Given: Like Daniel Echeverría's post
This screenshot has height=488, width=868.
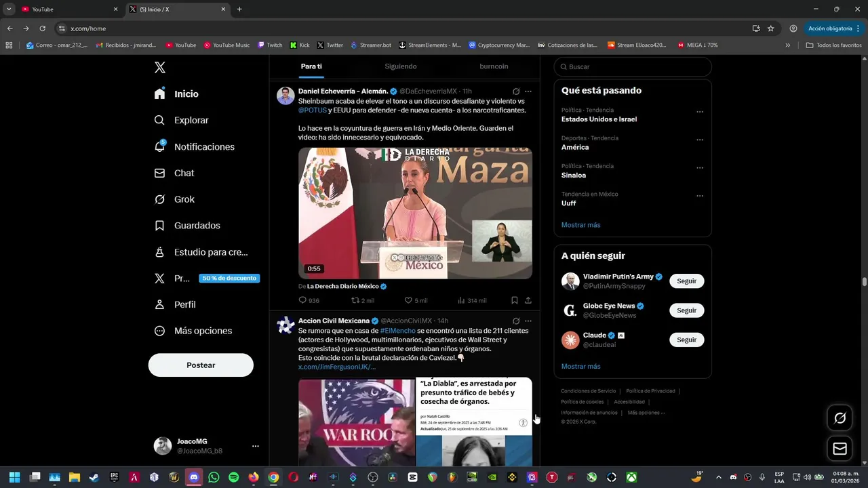Looking at the screenshot, I should point(416,300).
